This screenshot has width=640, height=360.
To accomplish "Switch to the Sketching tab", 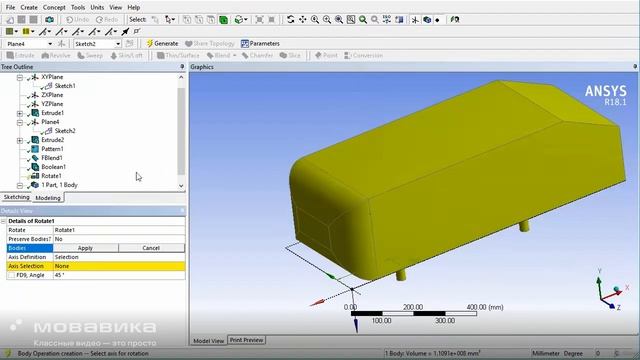I will tap(16, 197).
